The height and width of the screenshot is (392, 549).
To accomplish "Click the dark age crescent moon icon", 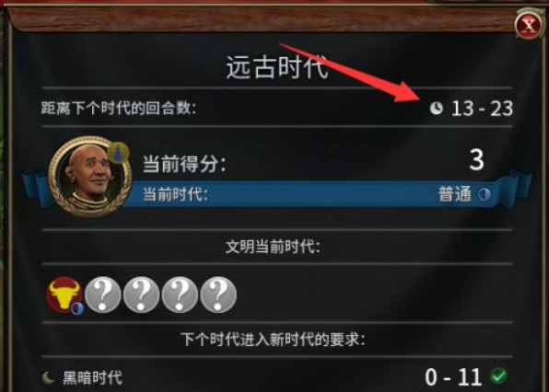I will (x=48, y=378).
